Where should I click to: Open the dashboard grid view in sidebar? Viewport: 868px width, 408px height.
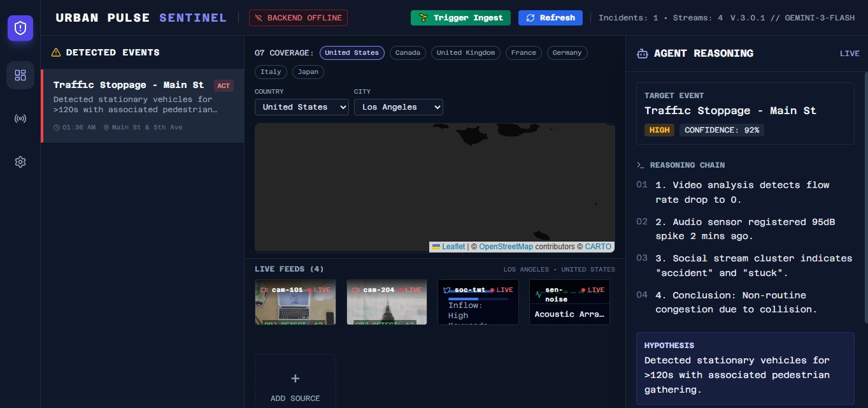(20, 75)
